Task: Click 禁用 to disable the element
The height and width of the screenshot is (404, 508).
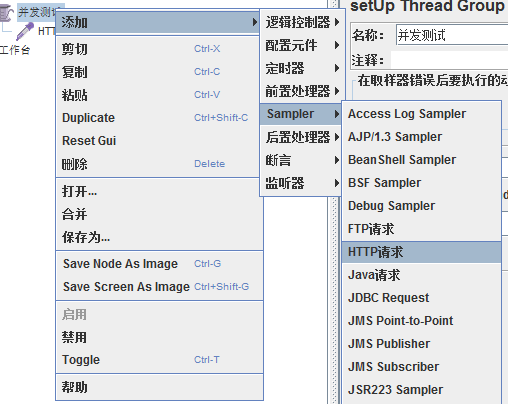Action: [160, 337]
